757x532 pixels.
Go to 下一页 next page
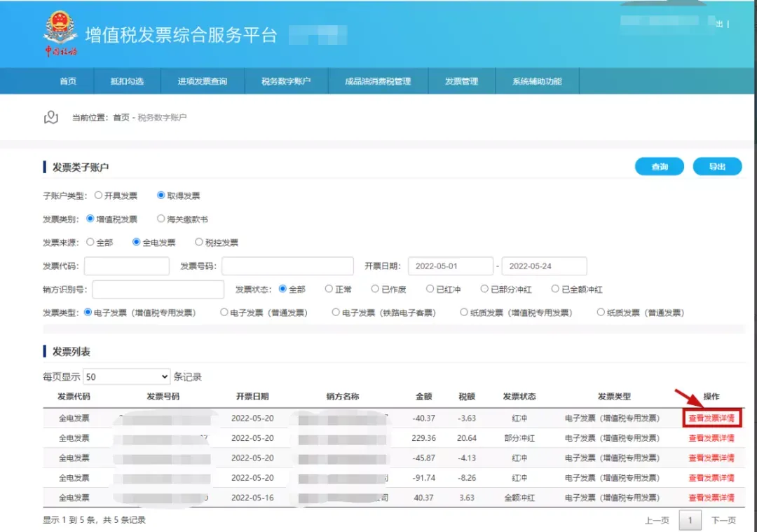coord(723,520)
